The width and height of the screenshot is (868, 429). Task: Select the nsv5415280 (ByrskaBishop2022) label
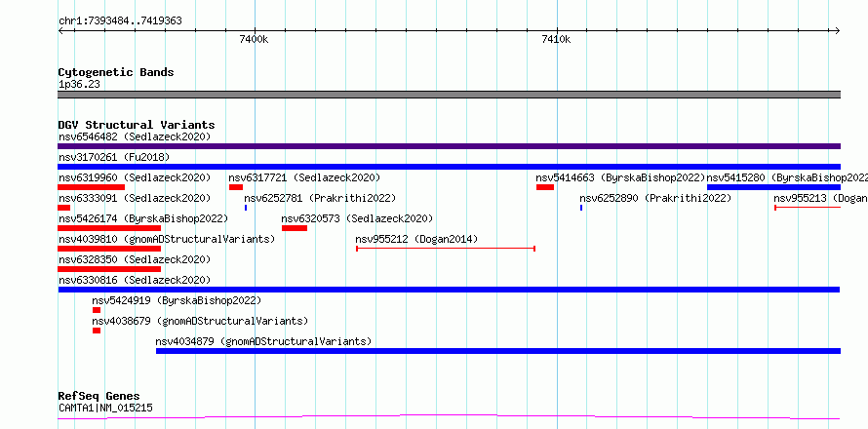coord(787,177)
